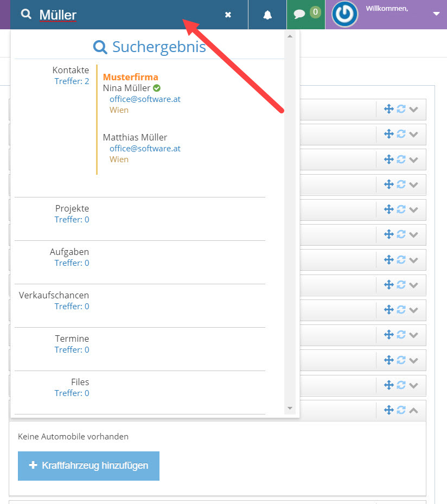Click the magnifying glass icon beside the search box
447x504 pixels.
(x=25, y=14)
